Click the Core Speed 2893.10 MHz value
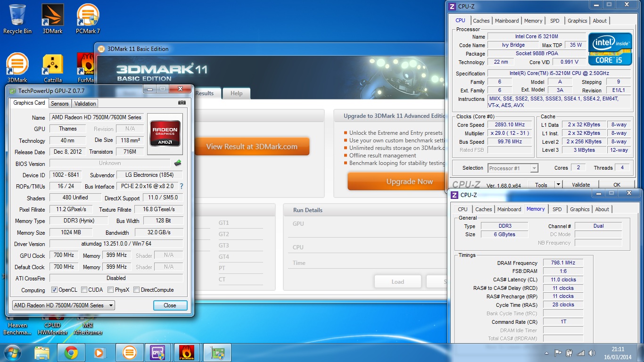Screen dimensions: 644x362 (x=510, y=125)
